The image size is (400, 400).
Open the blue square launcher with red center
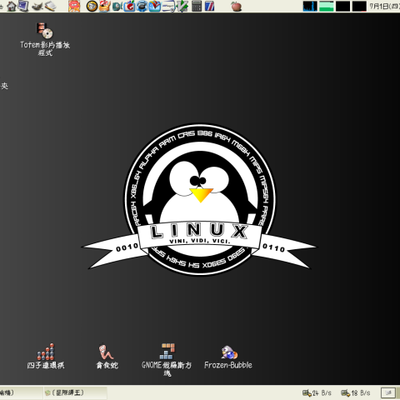[129, 6]
